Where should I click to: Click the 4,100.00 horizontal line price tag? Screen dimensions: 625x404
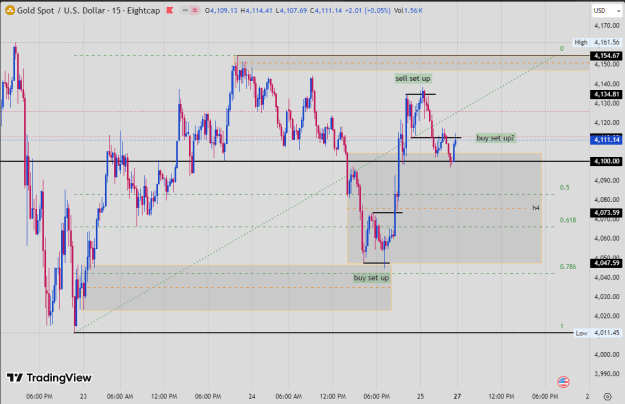(x=606, y=161)
